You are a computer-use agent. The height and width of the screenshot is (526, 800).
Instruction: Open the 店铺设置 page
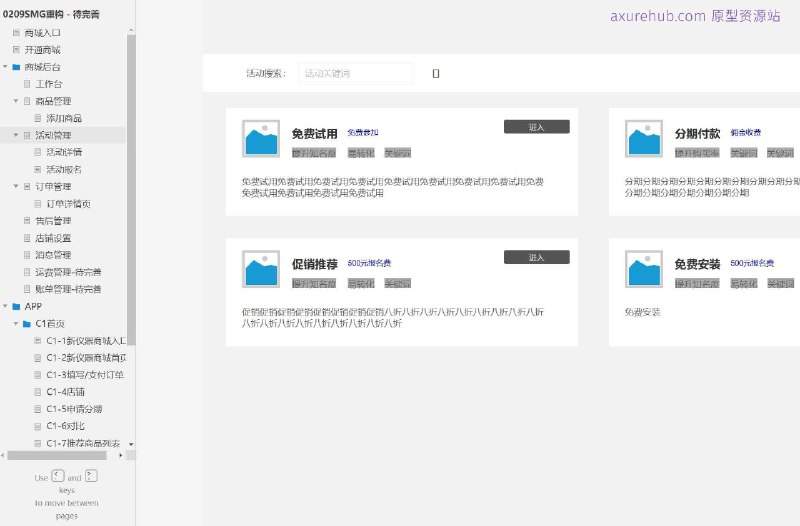(53, 238)
